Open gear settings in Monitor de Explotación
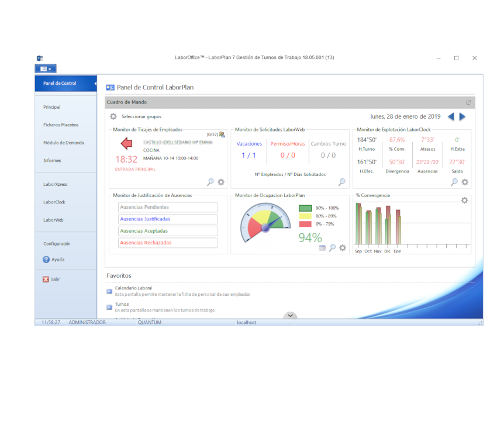Screen dimensions: 504x442 pyautogui.click(x=465, y=182)
